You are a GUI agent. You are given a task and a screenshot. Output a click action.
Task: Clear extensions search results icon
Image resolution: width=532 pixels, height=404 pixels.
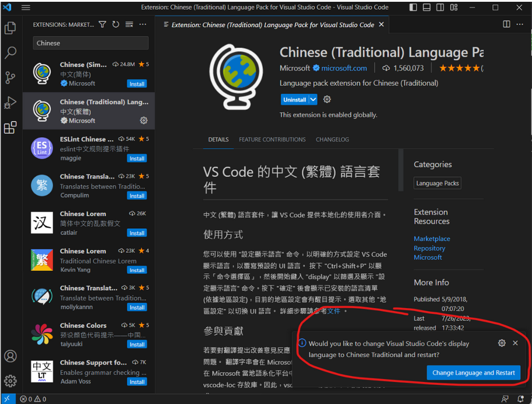[x=129, y=25]
